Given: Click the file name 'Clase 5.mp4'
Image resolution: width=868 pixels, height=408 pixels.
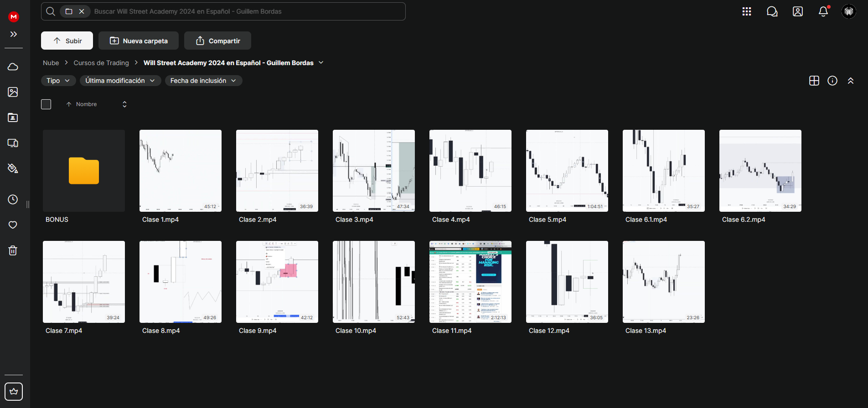Looking at the screenshot, I should pyautogui.click(x=548, y=219).
